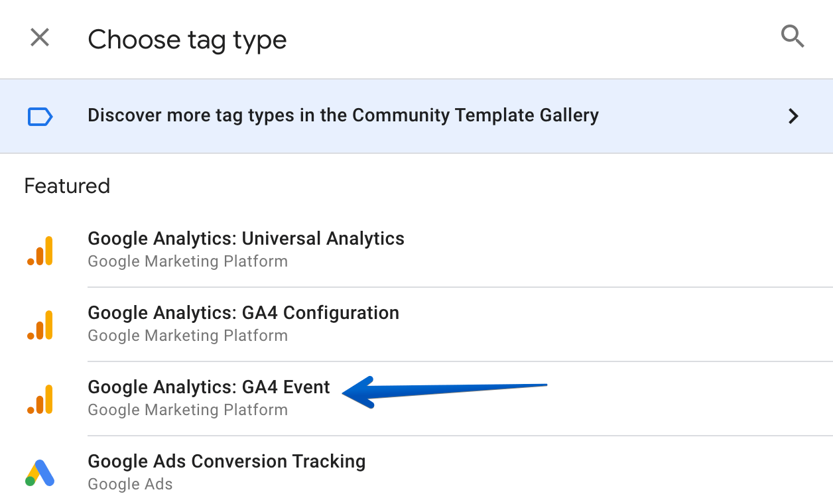
Task: Click the blue arrow pointing at GA4 Event
Action: tap(444, 391)
